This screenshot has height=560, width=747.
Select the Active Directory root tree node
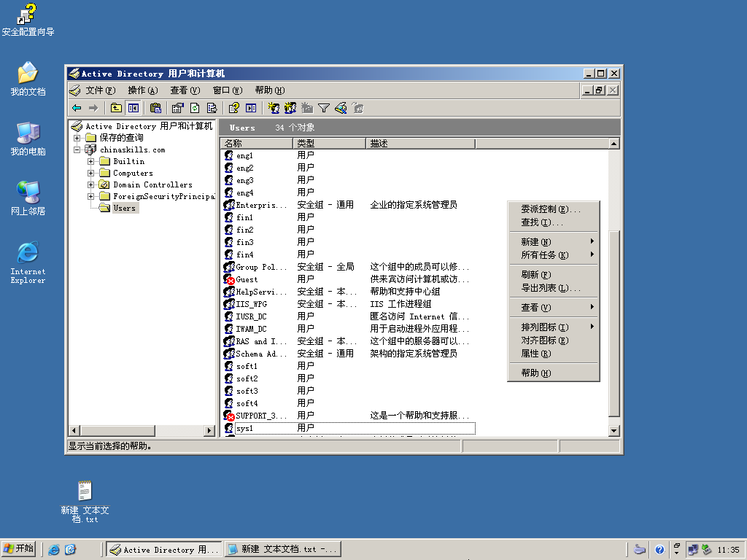[x=142, y=126]
